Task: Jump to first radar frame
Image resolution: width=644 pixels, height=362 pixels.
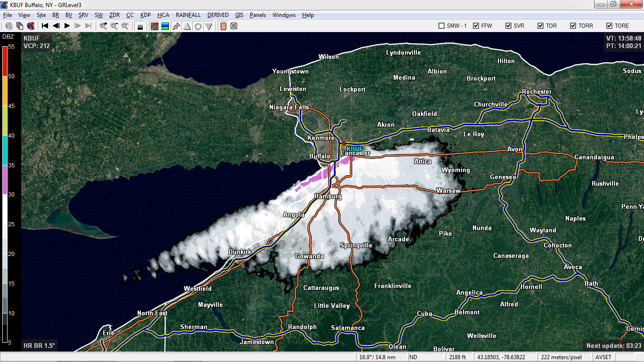Action: tap(45, 26)
